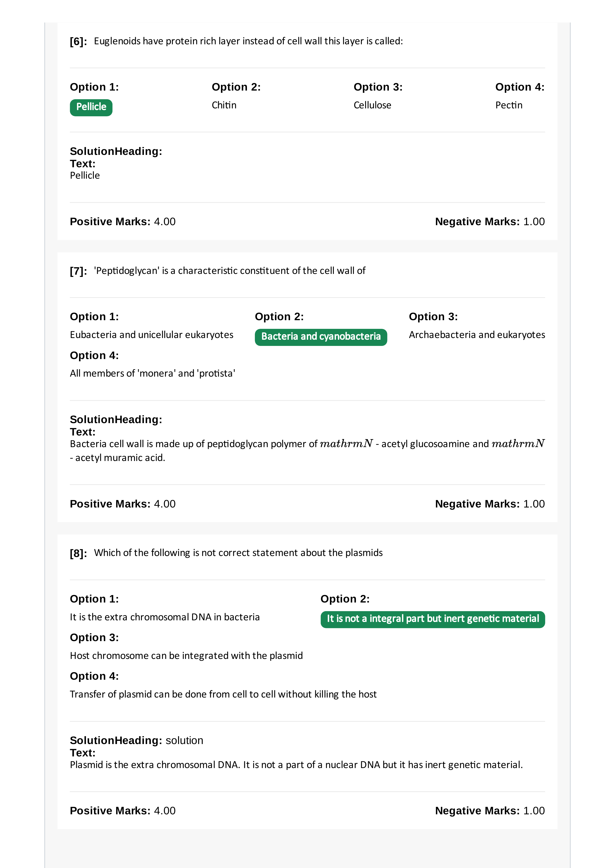This screenshot has height=868, width=614.
Task: Pick Archaebacteria and eukaryotes option
Action: pos(477,335)
